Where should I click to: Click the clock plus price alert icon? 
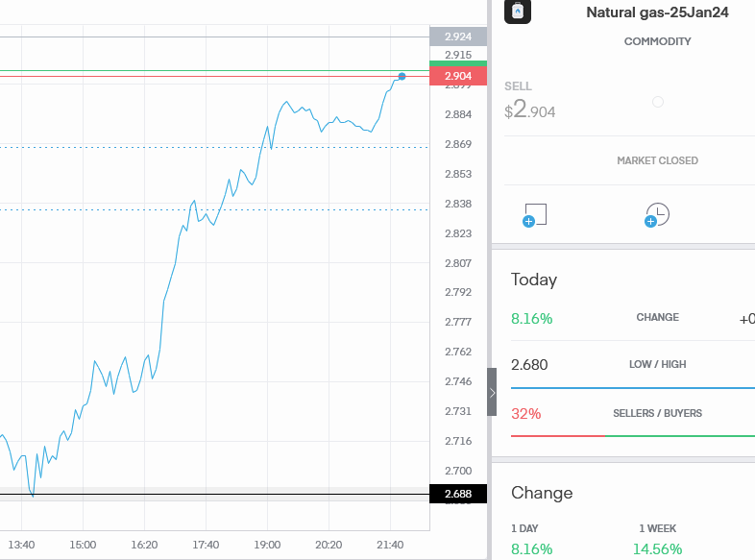point(657,215)
